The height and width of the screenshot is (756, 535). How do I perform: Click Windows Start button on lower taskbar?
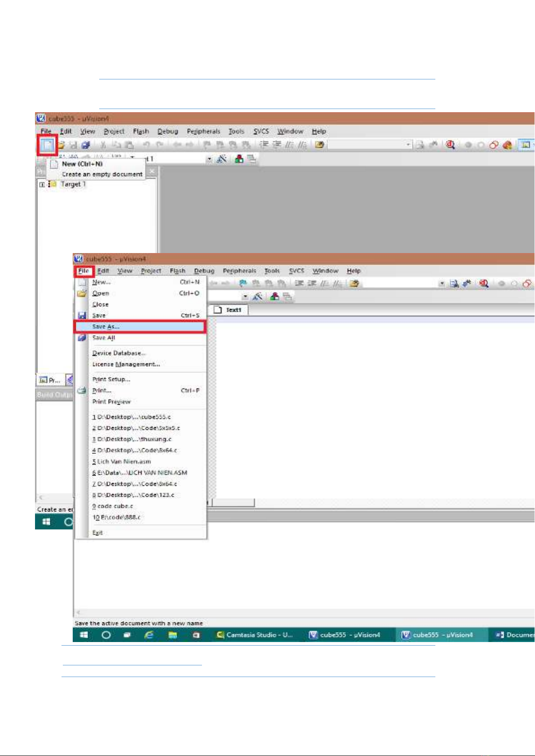[x=84, y=635]
